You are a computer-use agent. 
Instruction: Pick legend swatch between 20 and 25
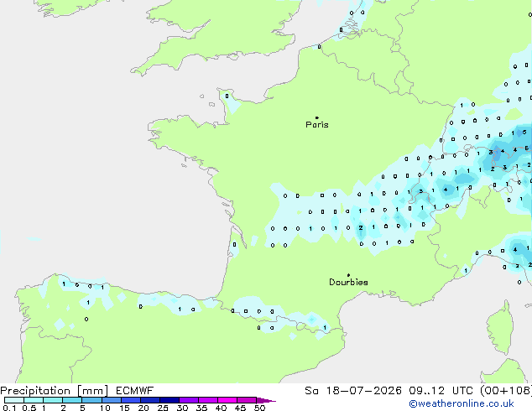coord(149,400)
